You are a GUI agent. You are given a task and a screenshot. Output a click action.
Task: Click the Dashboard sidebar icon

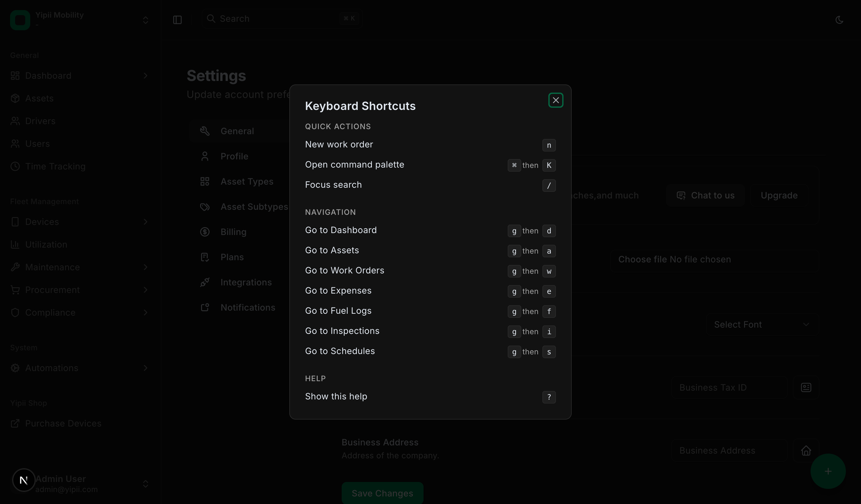15,76
